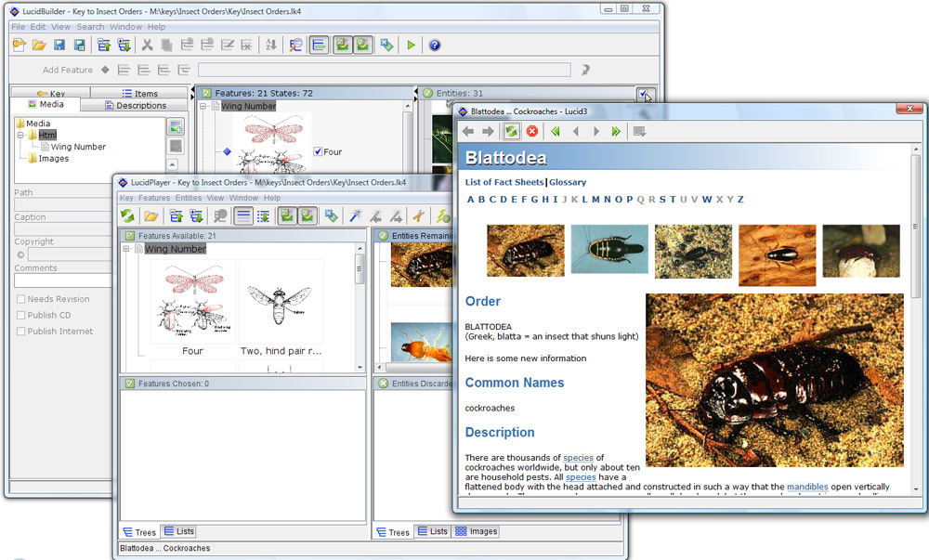Viewport: 929px width, 560px height.
Task: Click letter A in the alphabet index
Action: (470, 200)
